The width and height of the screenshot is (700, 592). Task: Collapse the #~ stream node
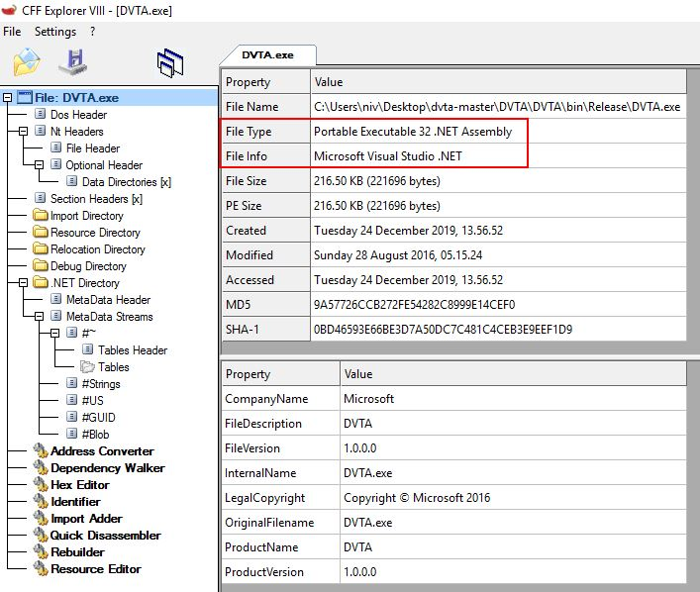(54, 334)
